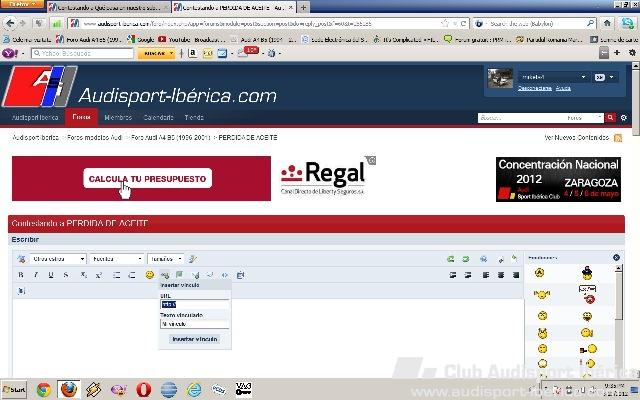
Task: Insert the emoticon wearing a black hat
Action: pos(587,273)
